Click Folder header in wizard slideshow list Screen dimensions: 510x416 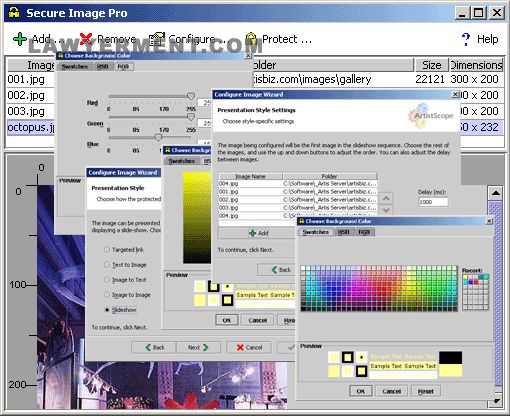pos(330,176)
